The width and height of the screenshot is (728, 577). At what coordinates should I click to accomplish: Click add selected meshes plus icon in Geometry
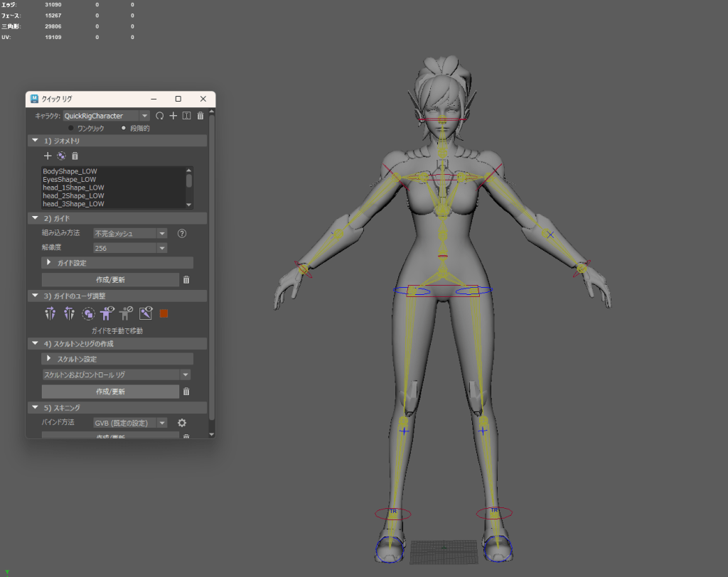[x=48, y=156]
